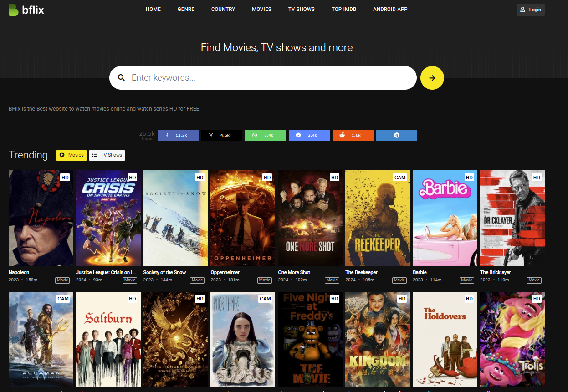Click the Movie tag under The Bricklayer
The width and height of the screenshot is (568, 392).
click(x=534, y=280)
